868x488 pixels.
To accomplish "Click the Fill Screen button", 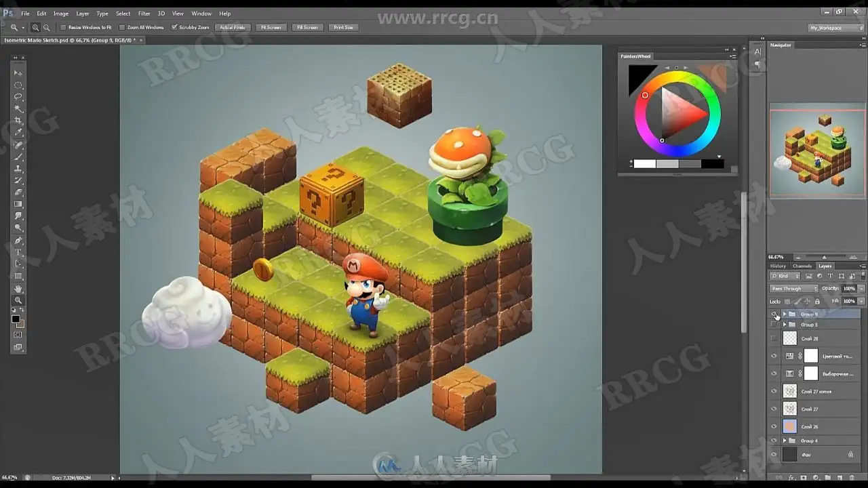I will (307, 28).
